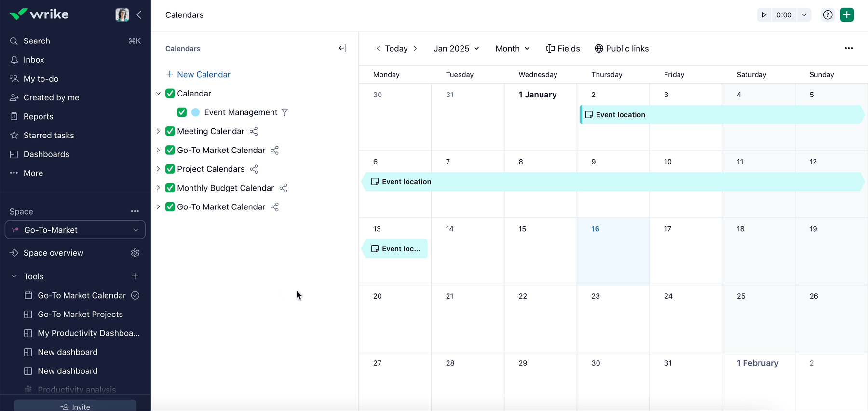The image size is (868, 411).
Task: Click the Event Management blue color dot
Action: click(x=195, y=112)
